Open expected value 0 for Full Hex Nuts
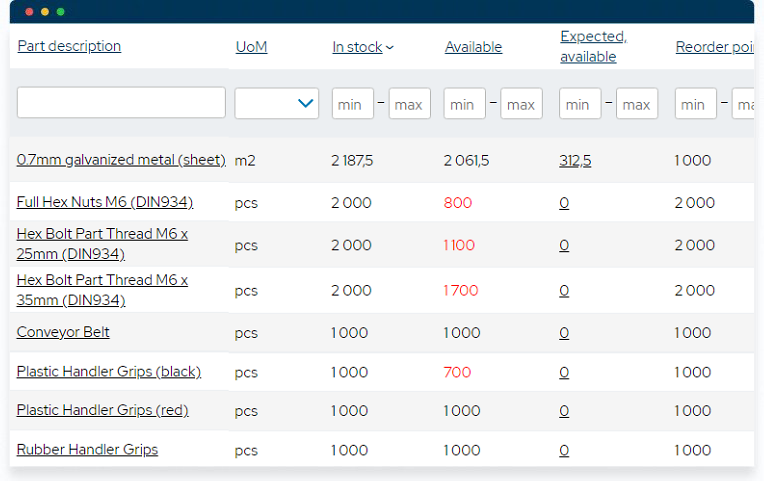This screenshot has width=764, height=481. click(564, 203)
